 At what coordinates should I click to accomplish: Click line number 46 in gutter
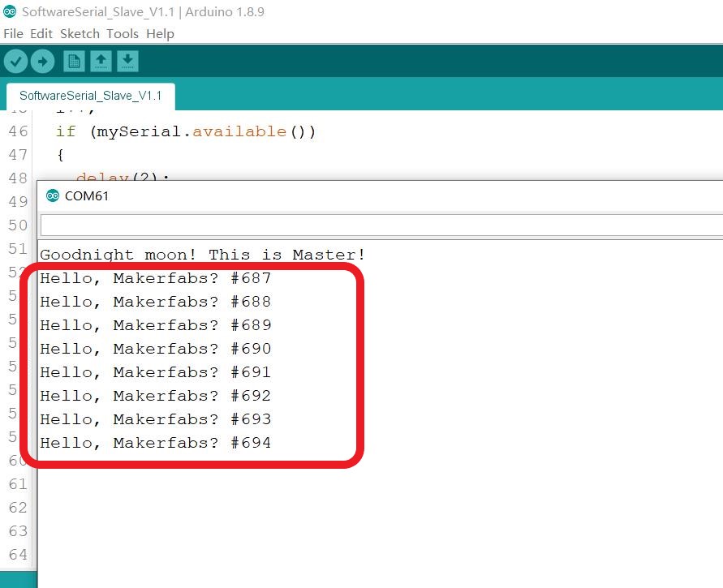coord(18,131)
